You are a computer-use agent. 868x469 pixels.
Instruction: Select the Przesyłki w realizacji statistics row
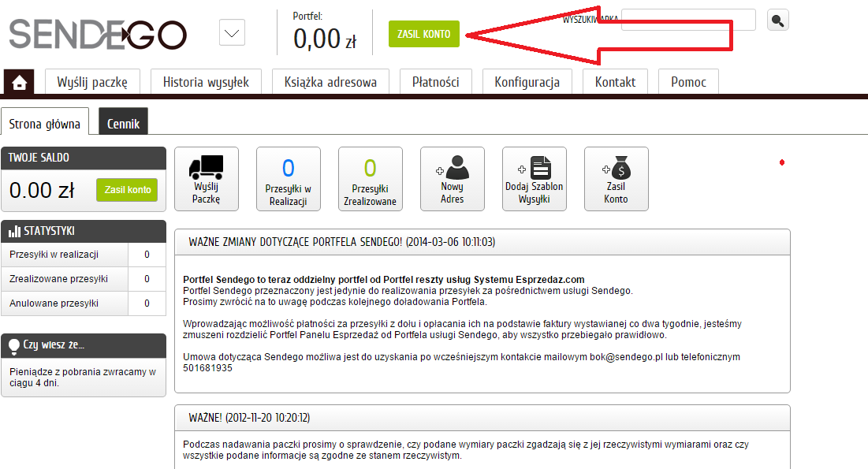pyautogui.click(x=84, y=255)
